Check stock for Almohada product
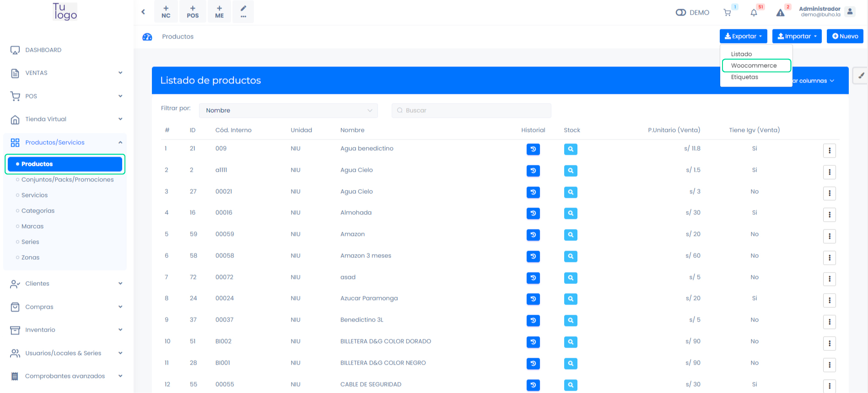This screenshot has height=393, width=868. [x=571, y=213]
